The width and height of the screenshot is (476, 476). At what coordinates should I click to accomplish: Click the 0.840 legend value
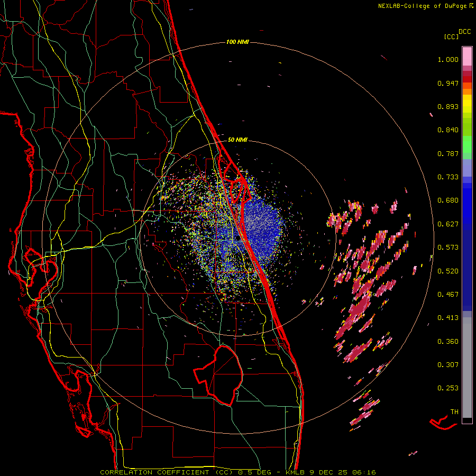448,130
